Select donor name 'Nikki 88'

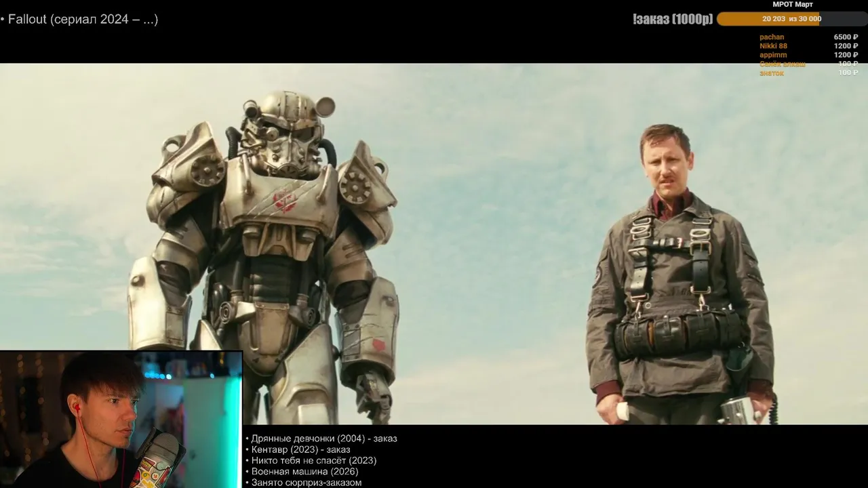coord(773,46)
